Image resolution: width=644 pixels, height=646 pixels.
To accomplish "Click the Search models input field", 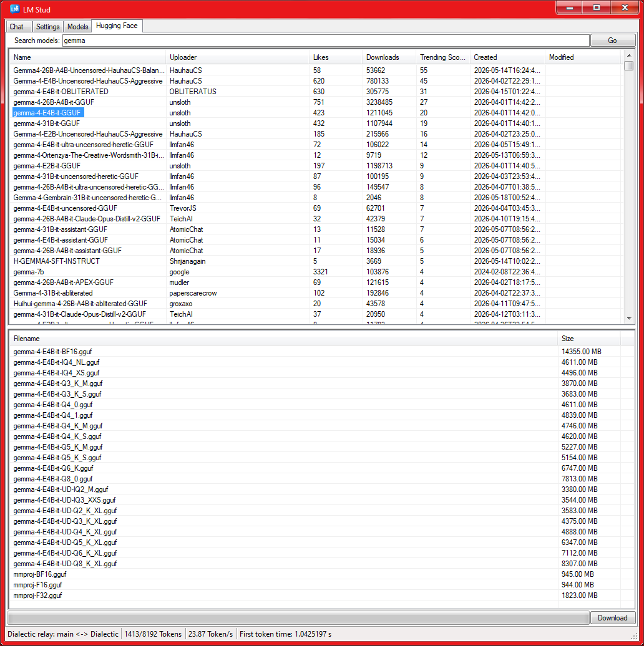I will [326, 41].
